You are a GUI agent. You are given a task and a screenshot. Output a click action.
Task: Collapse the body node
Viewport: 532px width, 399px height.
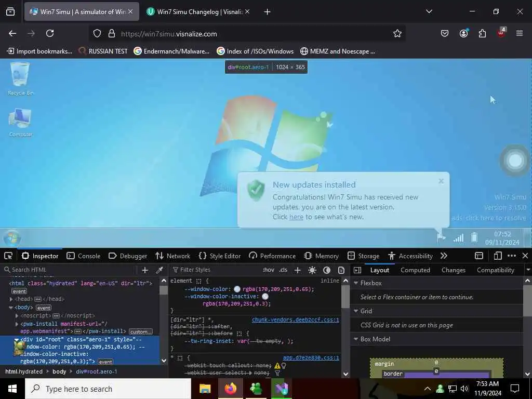click(11, 308)
